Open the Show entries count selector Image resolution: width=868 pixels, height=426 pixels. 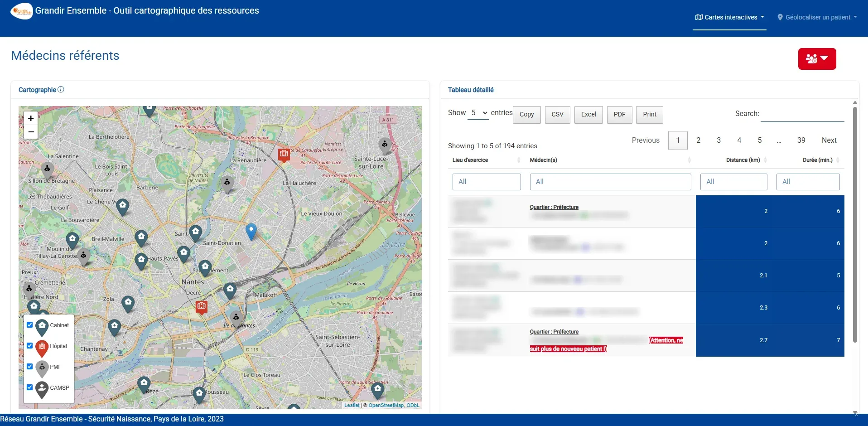tap(478, 113)
